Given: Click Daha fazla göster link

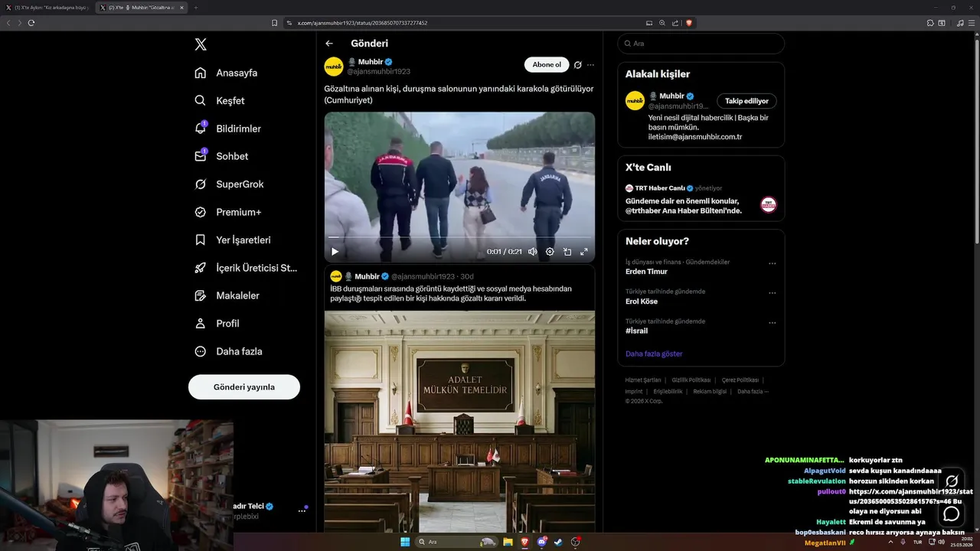Looking at the screenshot, I should coord(654,354).
